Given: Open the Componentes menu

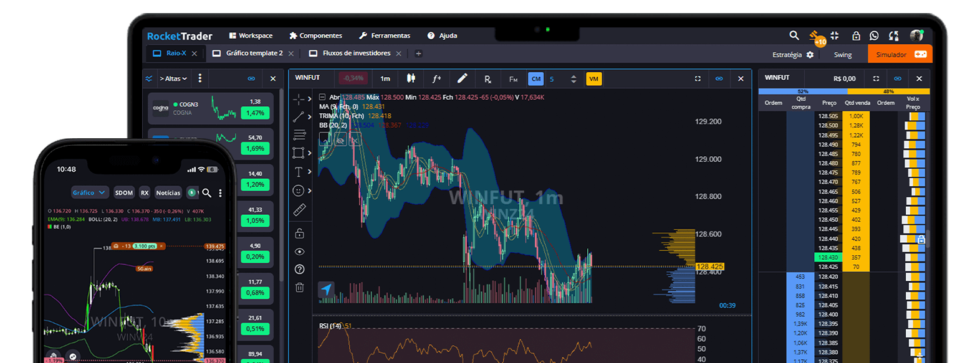Looking at the screenshot, I should (x=315, y=35).
